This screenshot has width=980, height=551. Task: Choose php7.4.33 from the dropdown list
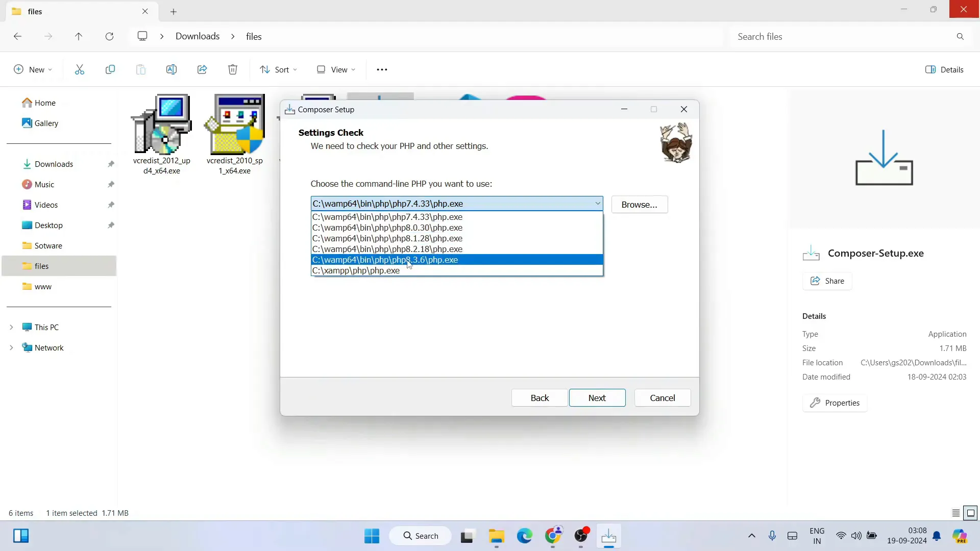[x=457, y=217]
